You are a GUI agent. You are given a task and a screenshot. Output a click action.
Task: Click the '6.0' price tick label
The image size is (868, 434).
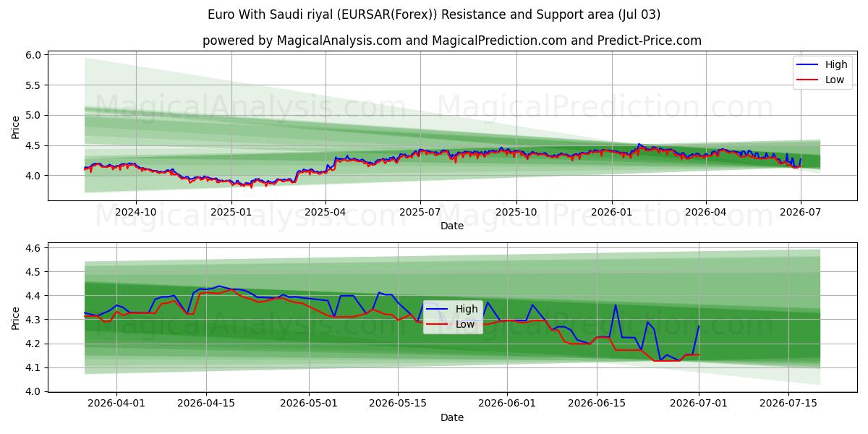pos(35,55)
